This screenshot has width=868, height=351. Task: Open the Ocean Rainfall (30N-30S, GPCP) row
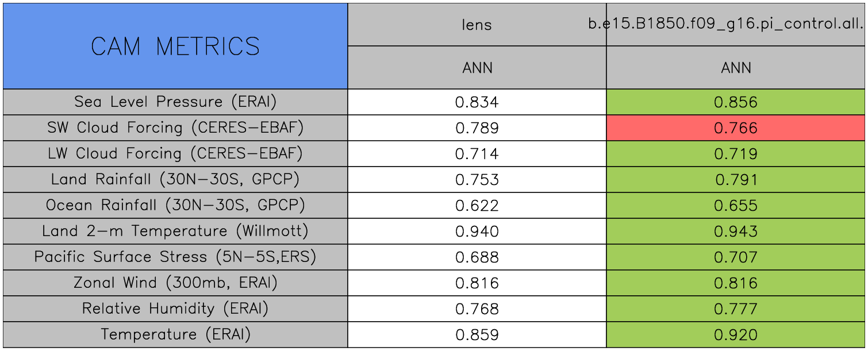tap(175, 206)
